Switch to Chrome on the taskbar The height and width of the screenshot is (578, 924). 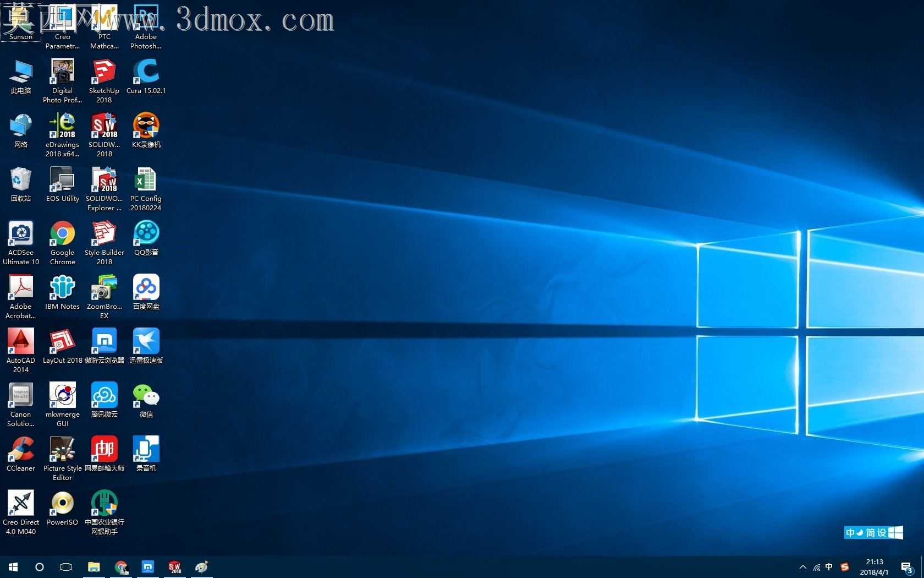(121, 567)
